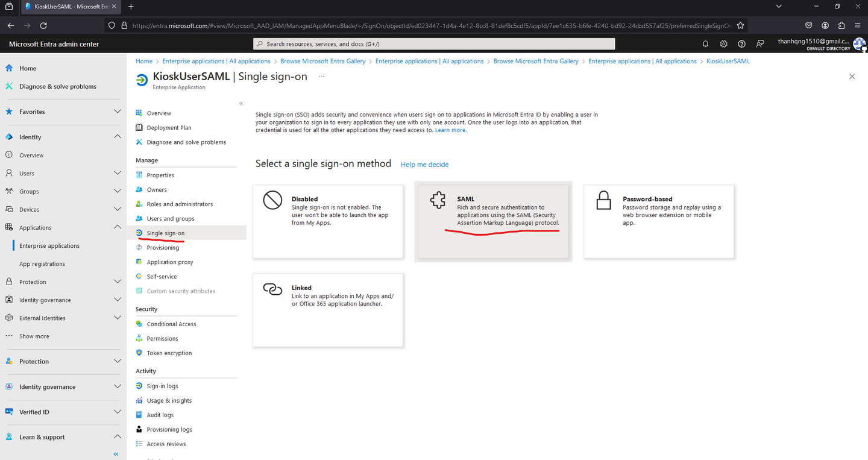Open the feedback icon in header
This screenshot has height=460, width=868.
click(x=759, y=44)
